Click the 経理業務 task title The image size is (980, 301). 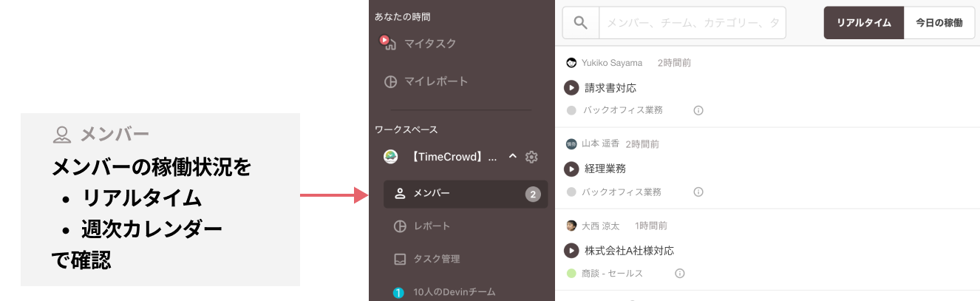click(605, 169)
